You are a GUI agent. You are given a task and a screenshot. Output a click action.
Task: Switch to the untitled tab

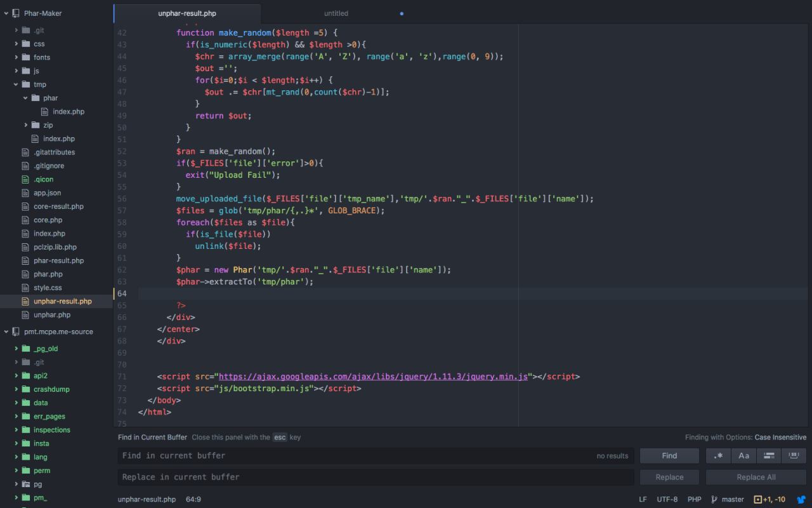click(x=336, y=13)
